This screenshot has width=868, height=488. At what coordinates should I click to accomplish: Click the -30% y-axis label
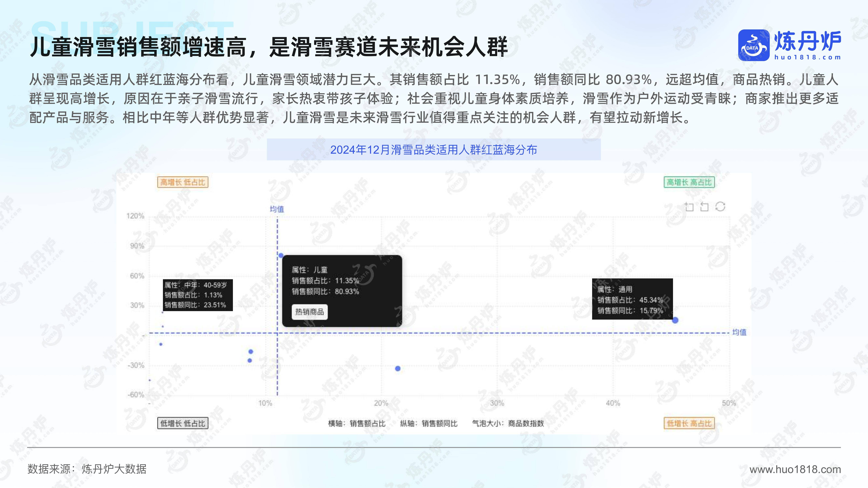[x=136, y=365]
